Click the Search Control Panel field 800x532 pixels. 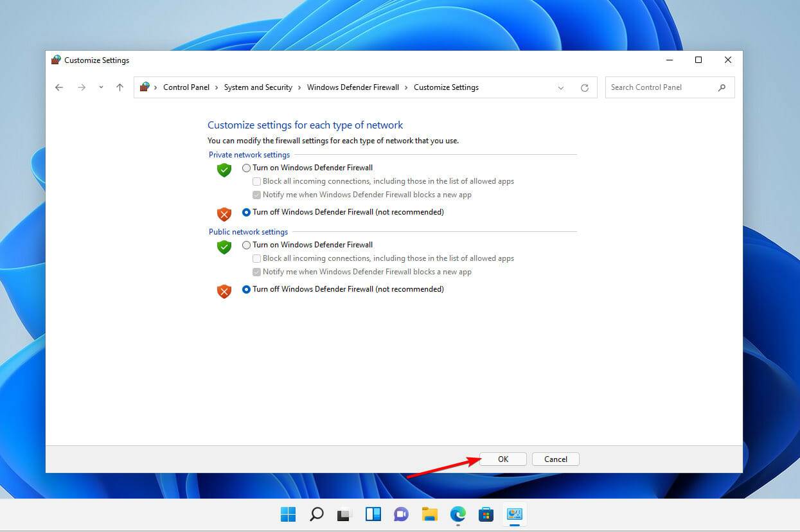(670, 87)
